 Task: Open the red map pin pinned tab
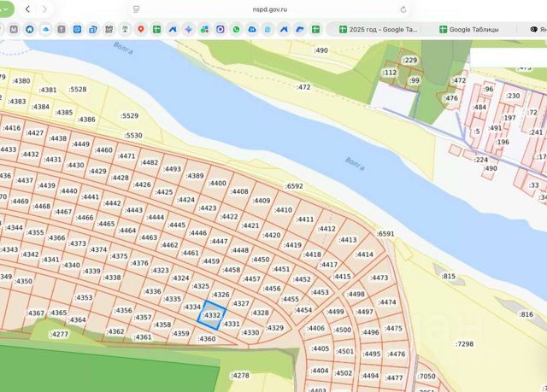(141, 30)
